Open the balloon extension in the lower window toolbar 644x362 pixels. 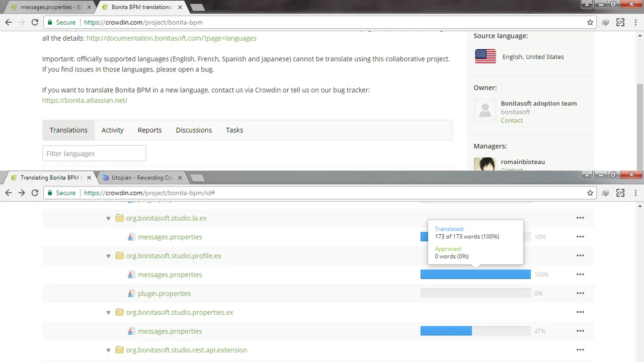click(606, 193)
